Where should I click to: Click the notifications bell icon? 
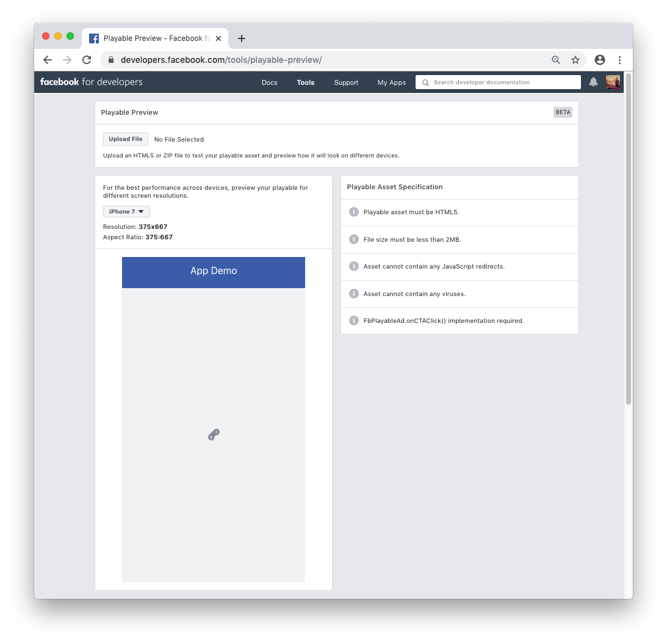(593, 82)
